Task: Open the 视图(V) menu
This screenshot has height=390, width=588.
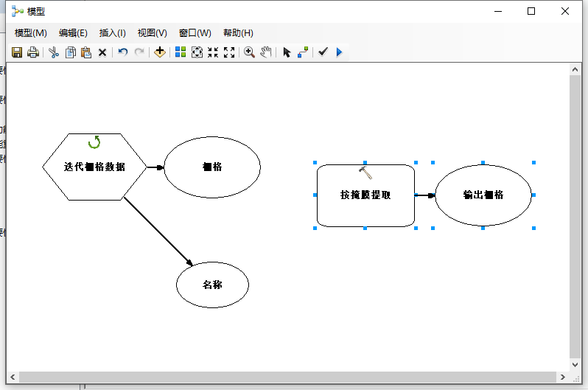Action: [153, 33]
